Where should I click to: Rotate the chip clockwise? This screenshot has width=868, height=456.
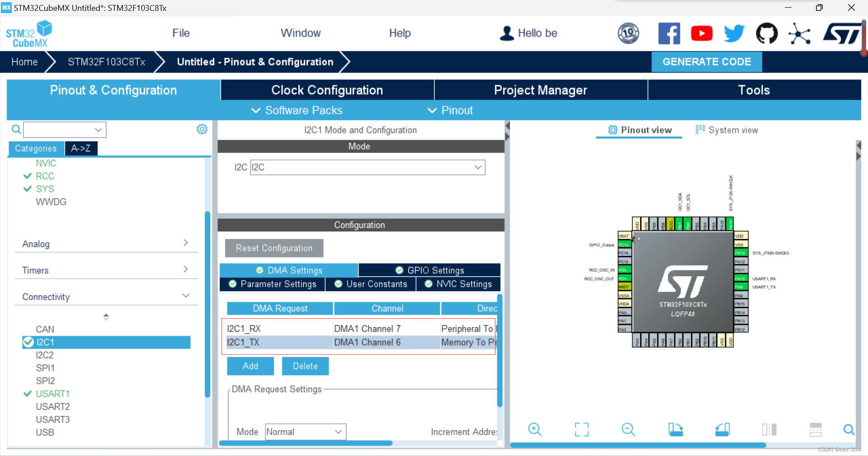(675, 429)
